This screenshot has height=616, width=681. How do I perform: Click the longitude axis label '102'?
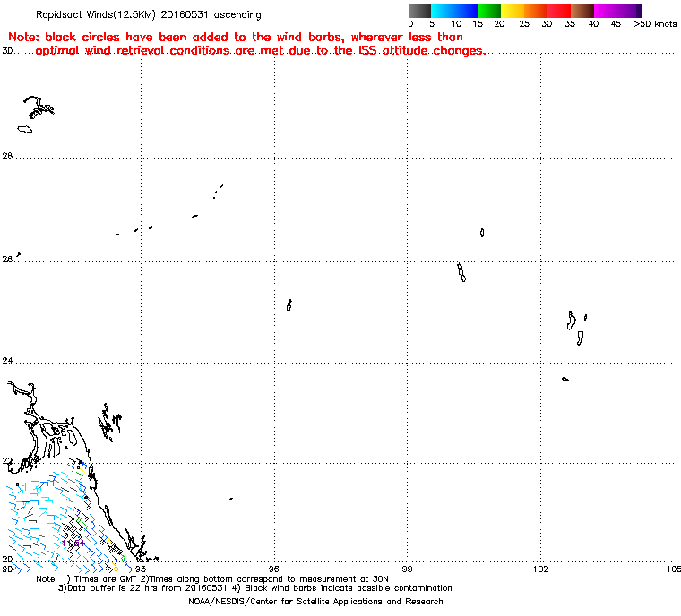(540, 569)
